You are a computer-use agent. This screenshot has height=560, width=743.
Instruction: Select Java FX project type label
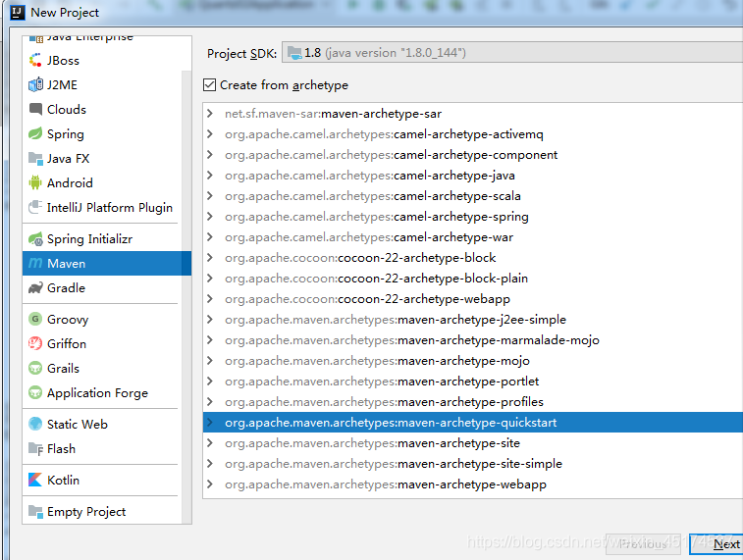[69, 159]
